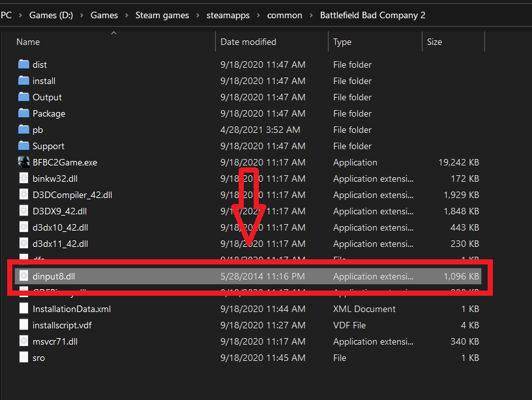Expand chevron after PC breadcrumb
Viewport: 532px width, 400px height.
click(x=20, y=15)
